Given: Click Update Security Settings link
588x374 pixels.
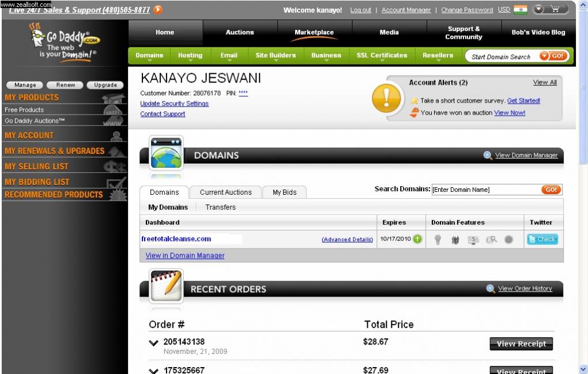Looking at the screenshot, I should (174, 103).
